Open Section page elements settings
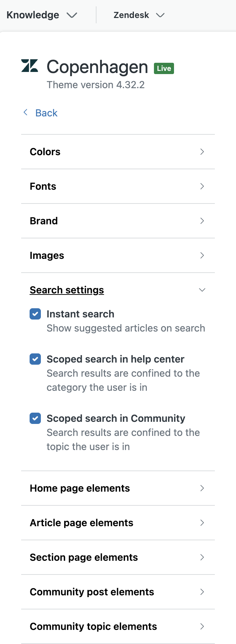Viewport: 236px width, 644px height. 84,557
